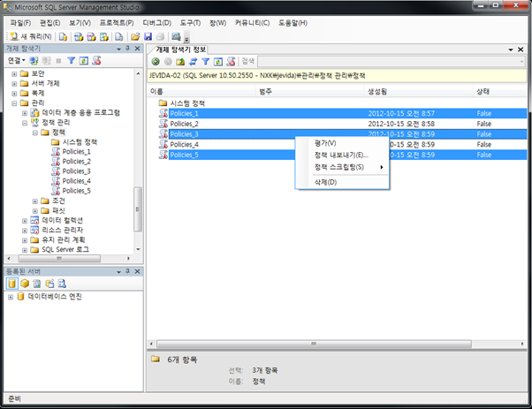Expand the 데이터 컬렉션 node
Viewport: 532px width, 409px height.
coord(25,221)
